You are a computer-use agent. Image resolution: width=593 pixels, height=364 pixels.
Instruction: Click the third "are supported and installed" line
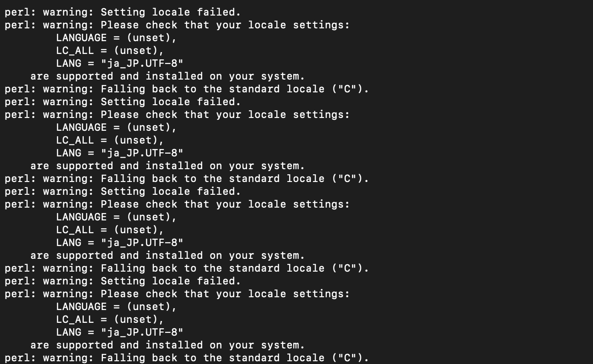pos(167,256)
